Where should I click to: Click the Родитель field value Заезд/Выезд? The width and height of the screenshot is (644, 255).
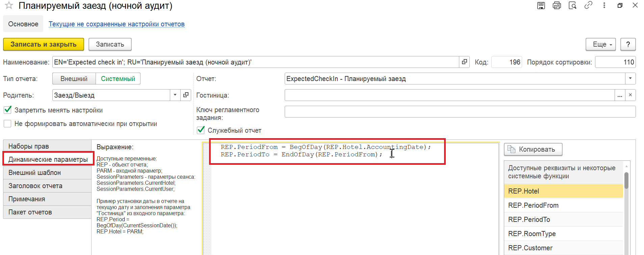point(111,95)
